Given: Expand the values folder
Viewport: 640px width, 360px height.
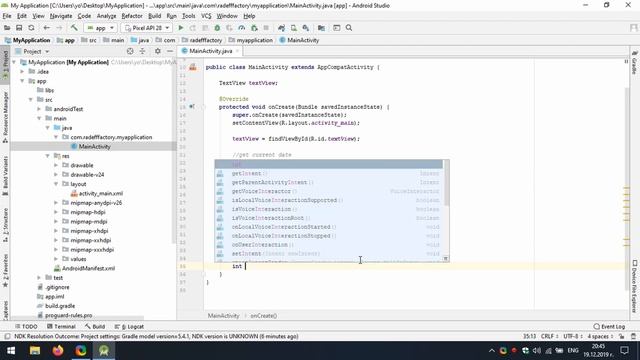Looking at the screenshot, I should click(x=56, y=259).
